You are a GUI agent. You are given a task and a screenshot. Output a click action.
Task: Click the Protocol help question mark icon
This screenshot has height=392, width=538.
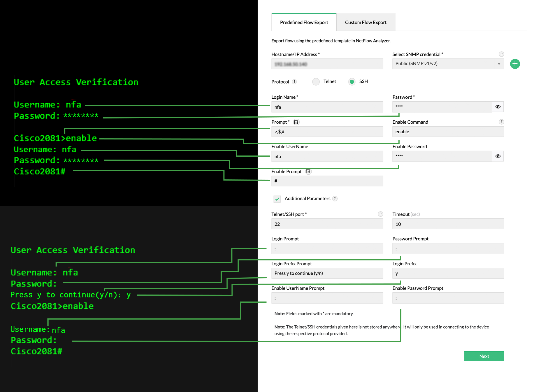click(294, 82)
